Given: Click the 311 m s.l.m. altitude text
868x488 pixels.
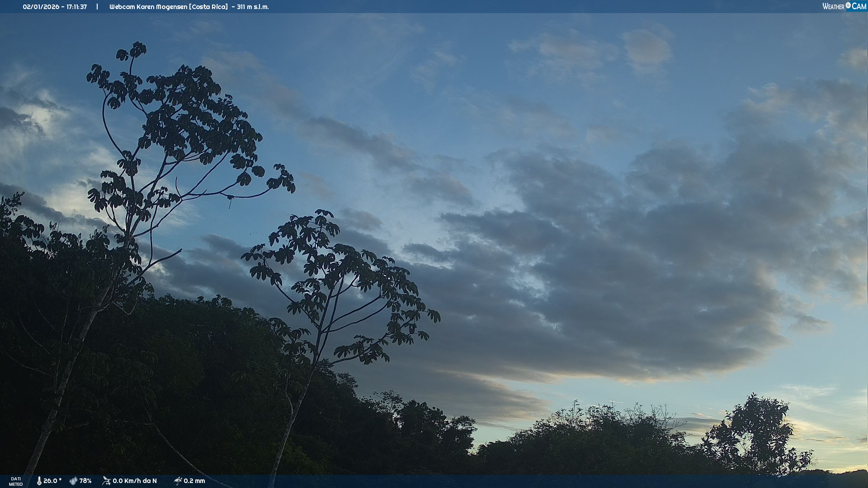Looking at the screenshot, I should (253, 7).
